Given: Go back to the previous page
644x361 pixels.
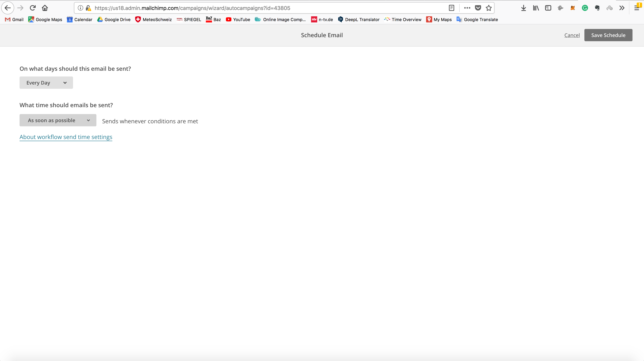Looking at the screenshot, I should click(8, 8).
